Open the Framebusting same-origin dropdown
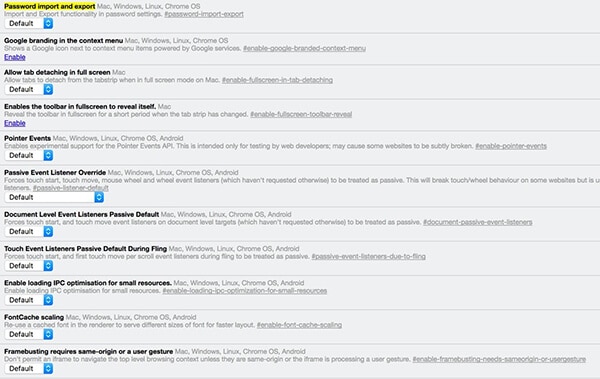The image size is (600, 379). 29,369
